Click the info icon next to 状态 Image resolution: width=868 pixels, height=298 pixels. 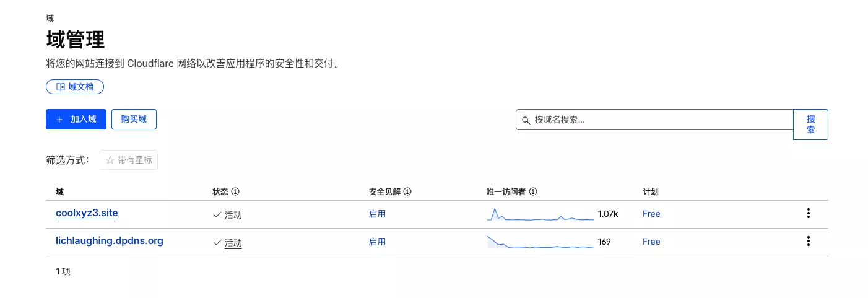(x=235, y=192)
